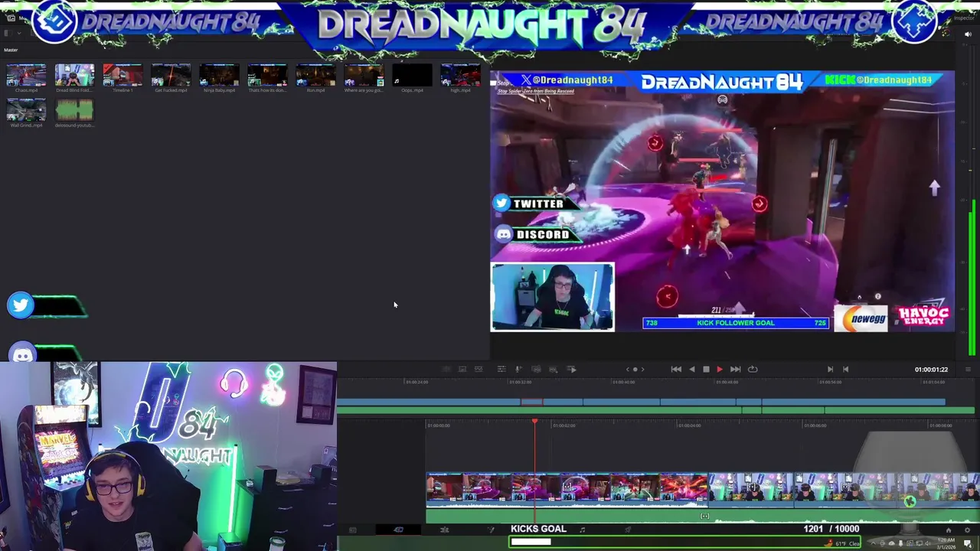Select the Oops.mp4 audio clip thumbnail
This screenshot has height=551, width=980.
coord(412,75)
